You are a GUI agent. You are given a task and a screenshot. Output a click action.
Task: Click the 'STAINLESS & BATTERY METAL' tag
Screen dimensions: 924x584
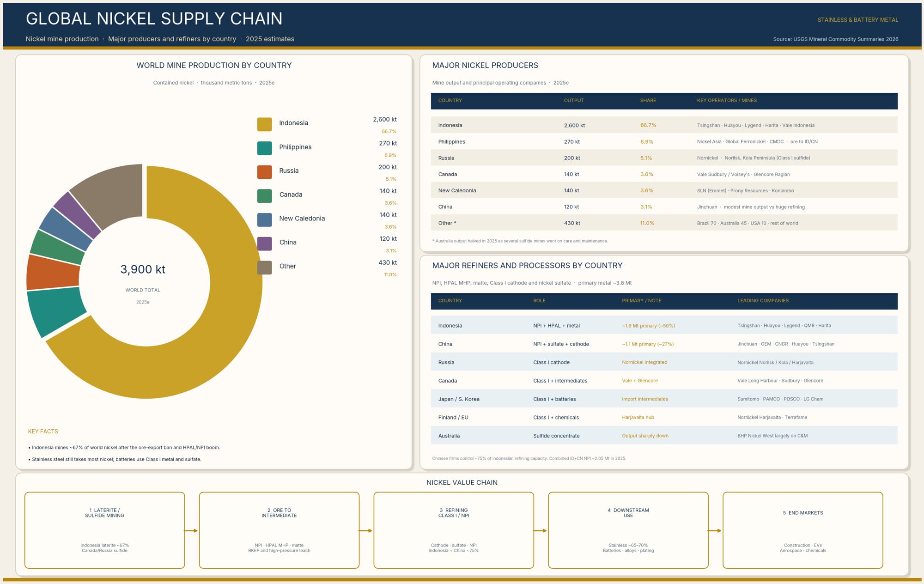click(858, 20)
